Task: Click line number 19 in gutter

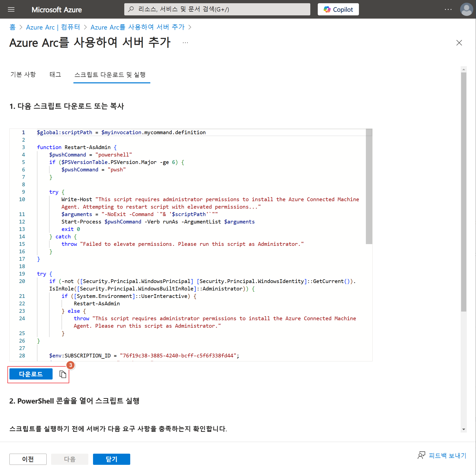Action: click(x=22, y=274)
